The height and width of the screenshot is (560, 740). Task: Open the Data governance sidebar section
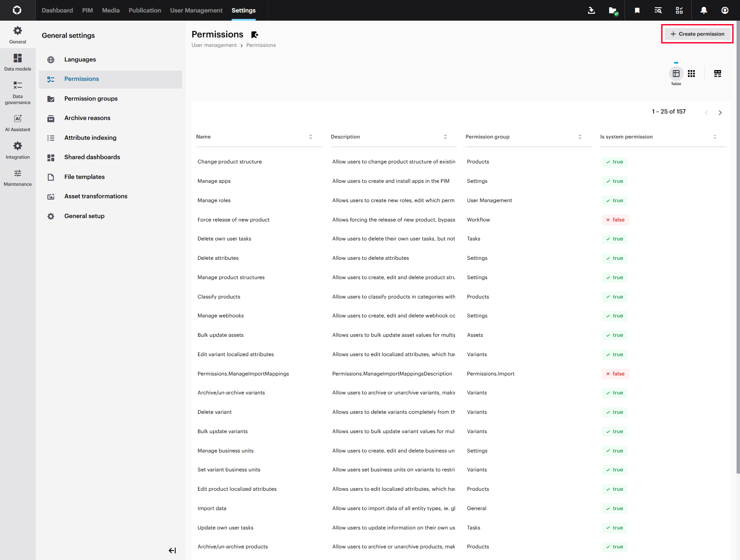click(x=18, y=92)
